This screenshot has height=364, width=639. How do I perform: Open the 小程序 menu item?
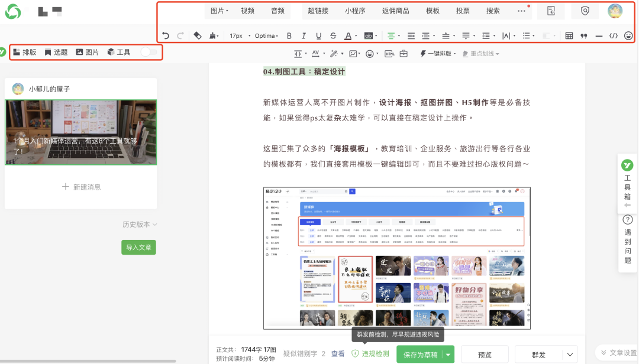pos(355,11)
